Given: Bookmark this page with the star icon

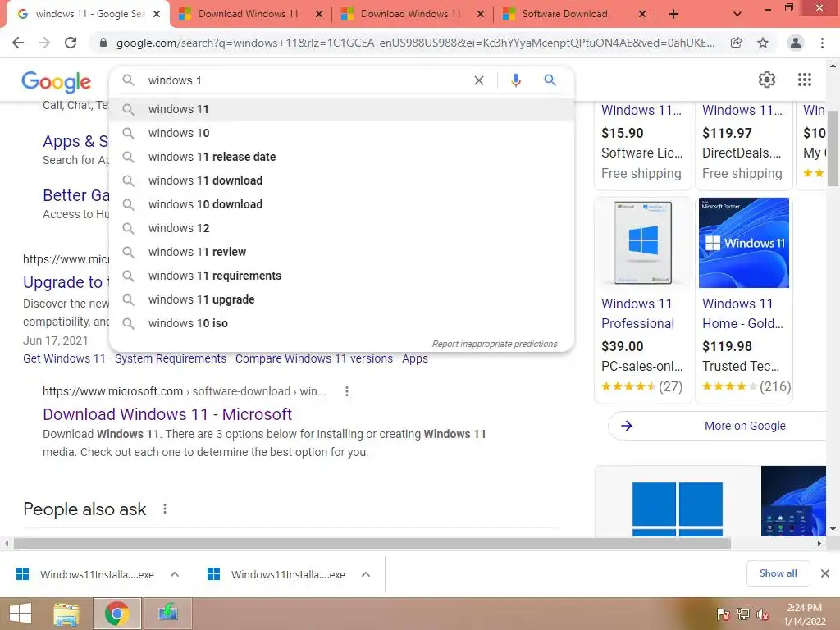Looking at the screenshot, I should coord(763,43).
